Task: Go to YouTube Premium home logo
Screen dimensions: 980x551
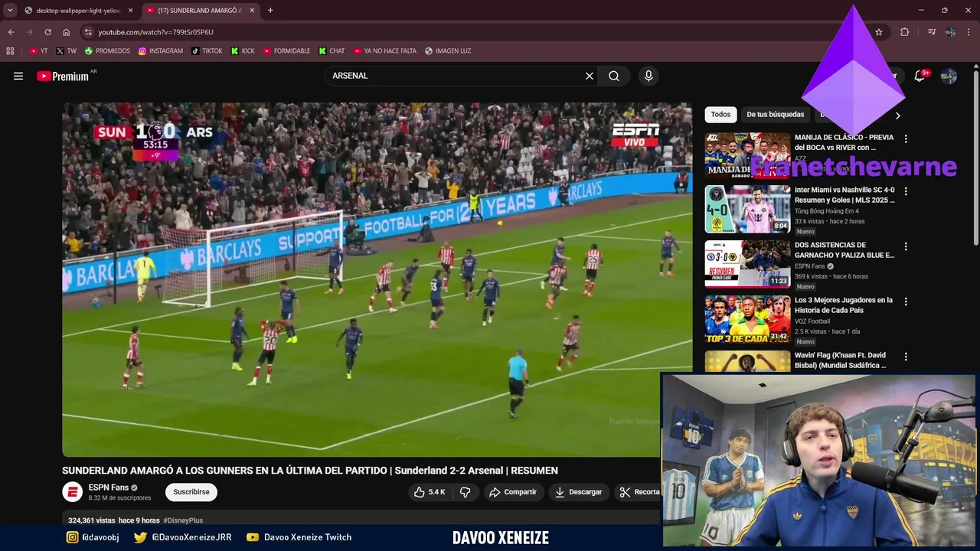Action: 63,76
